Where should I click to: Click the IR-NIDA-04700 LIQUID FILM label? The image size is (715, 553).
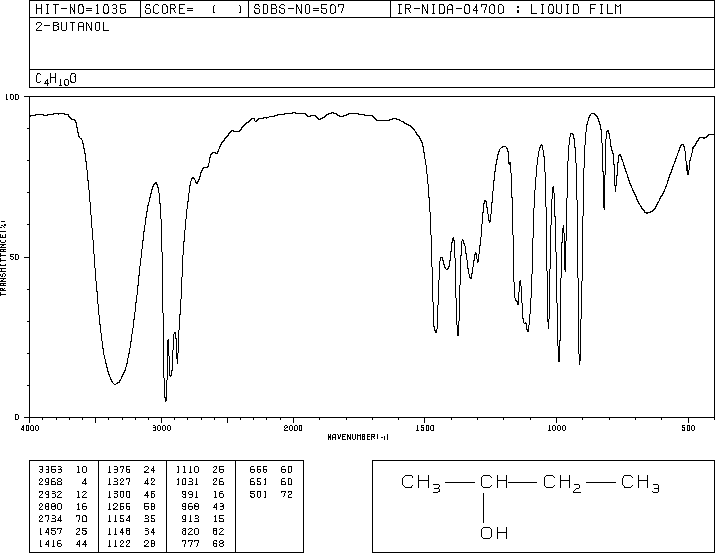(509, 10)
